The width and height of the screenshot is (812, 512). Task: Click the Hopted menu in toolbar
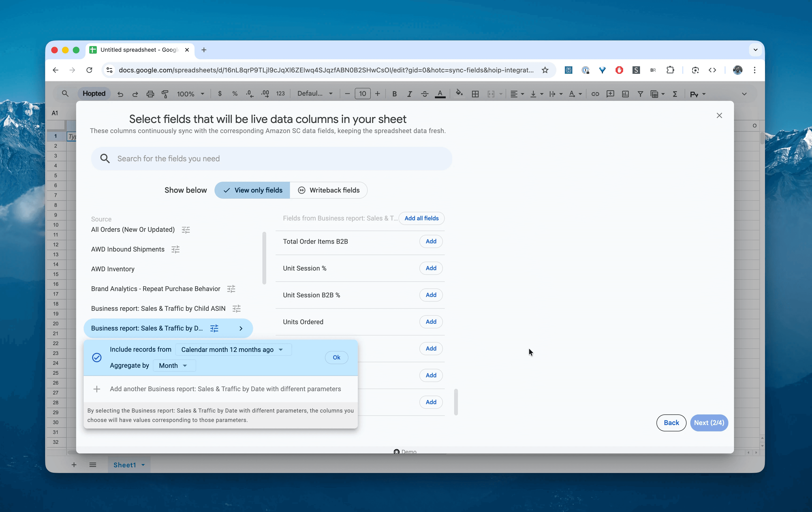pos(94,93)
